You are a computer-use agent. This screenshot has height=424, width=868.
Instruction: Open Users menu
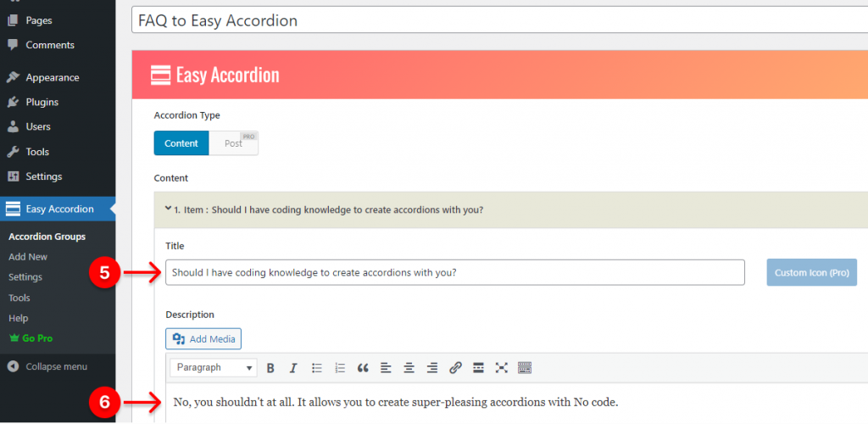pos(38,126)
